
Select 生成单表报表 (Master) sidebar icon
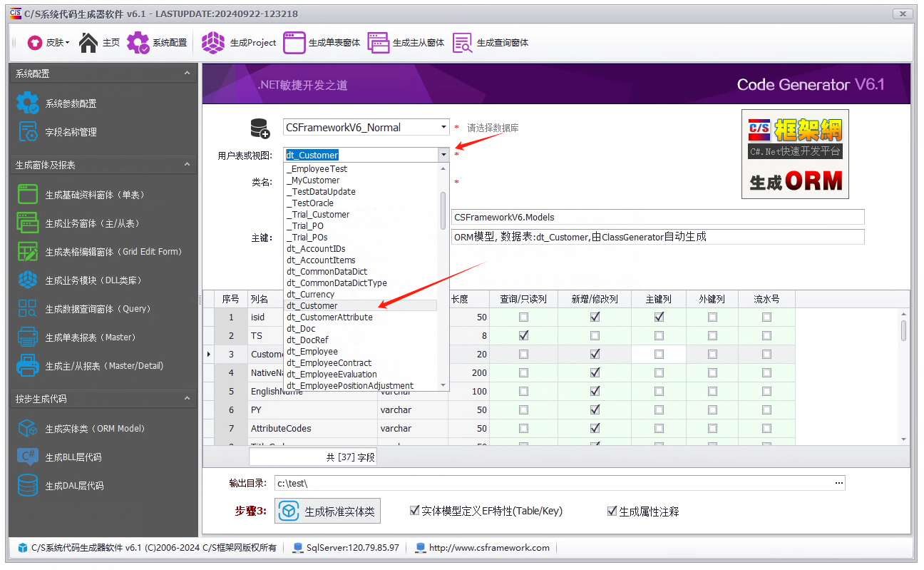pos(28,337)
